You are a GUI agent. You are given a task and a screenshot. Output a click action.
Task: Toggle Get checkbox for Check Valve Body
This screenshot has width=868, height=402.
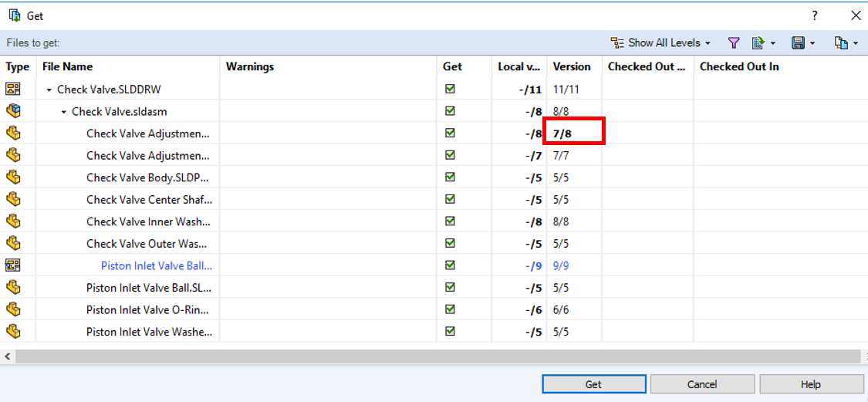pos(450,177)
